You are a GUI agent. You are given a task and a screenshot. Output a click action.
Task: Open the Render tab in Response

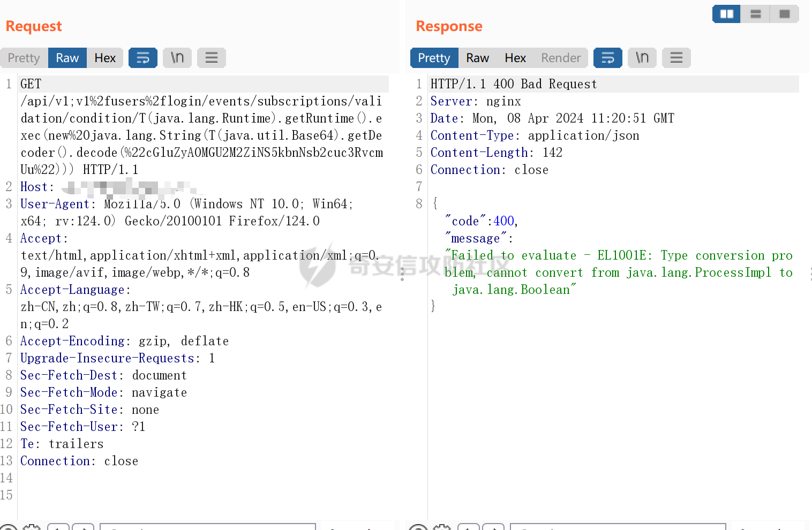tap(561, 58)
